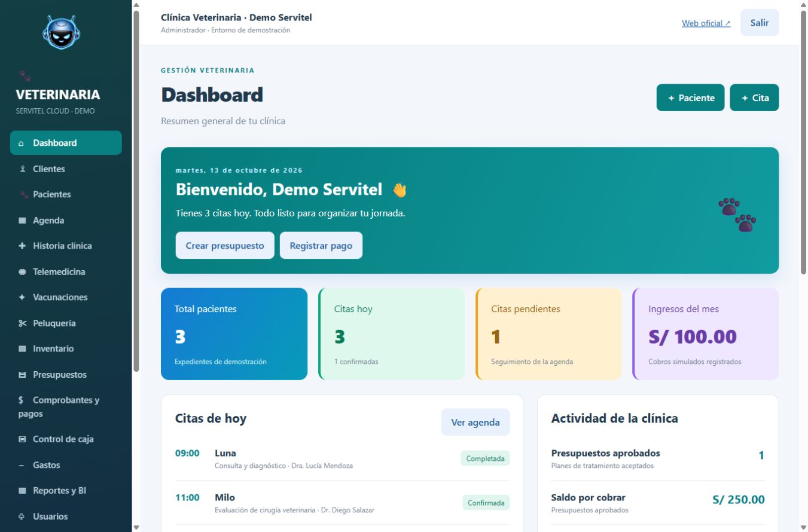Click the Confirmada status badge
Screen dimensions: 808x532
[x=486, y=503]
